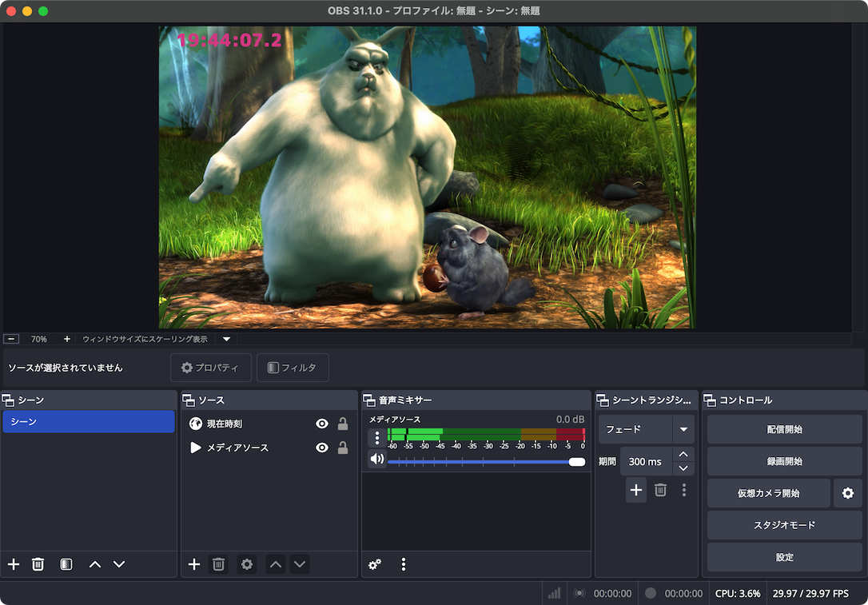Screen dimensions: 868x605
Task: Click the 70% zoom level label
Action: point(38,339)
